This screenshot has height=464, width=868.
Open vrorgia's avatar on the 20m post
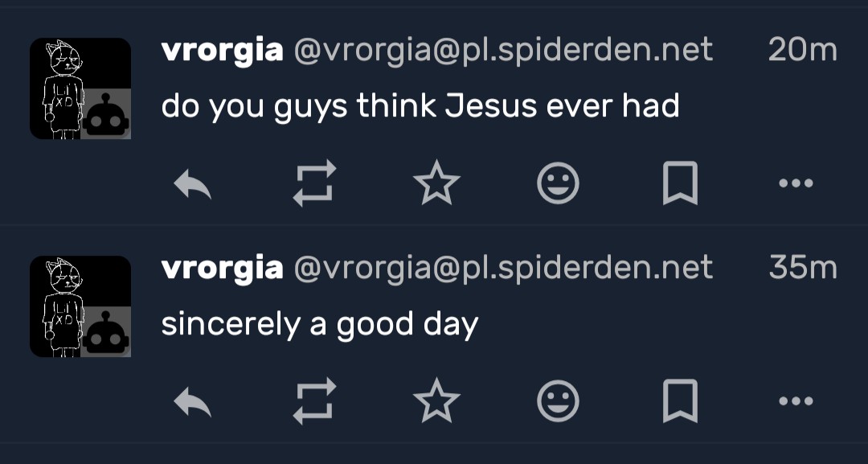pos(80,88)
